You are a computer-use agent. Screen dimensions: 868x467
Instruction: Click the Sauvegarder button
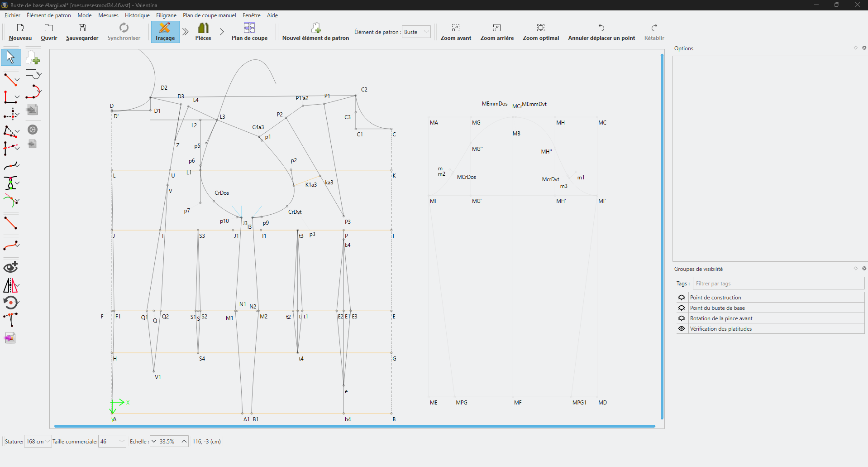pos(82,32)
